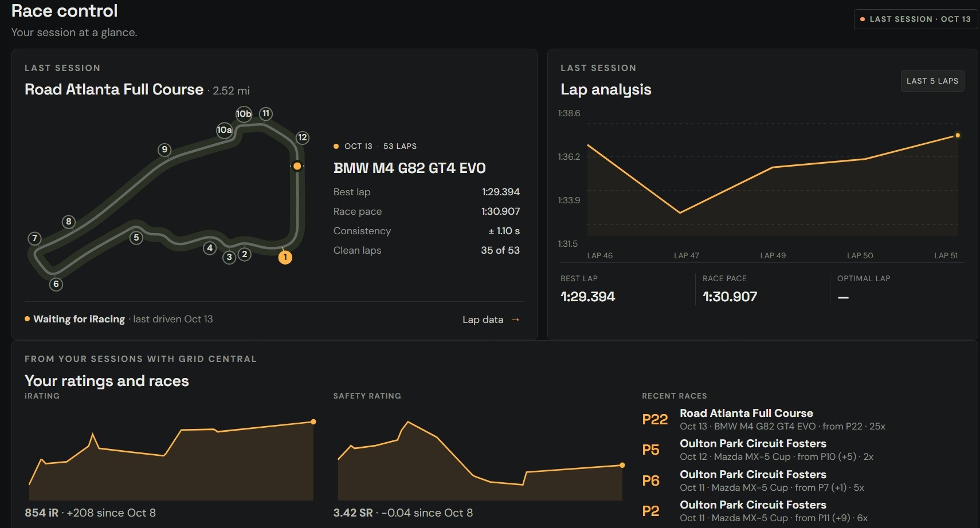
Task: Select turn marker 11 on track map
Action: pos(266,113)
